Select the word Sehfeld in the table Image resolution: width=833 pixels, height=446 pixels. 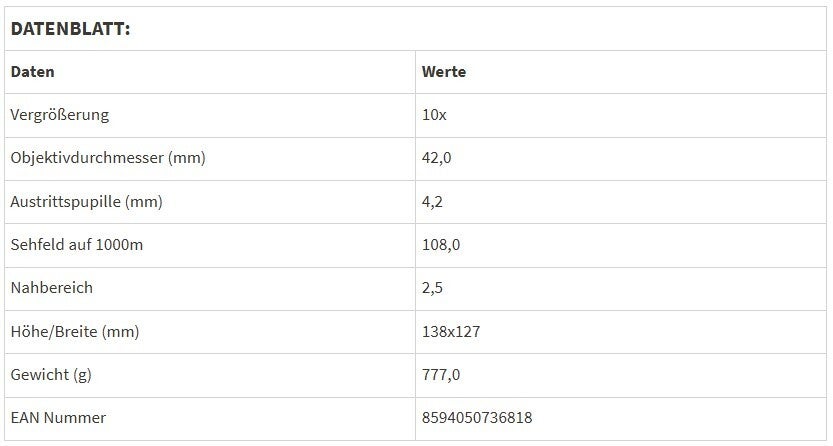(36, 245)
